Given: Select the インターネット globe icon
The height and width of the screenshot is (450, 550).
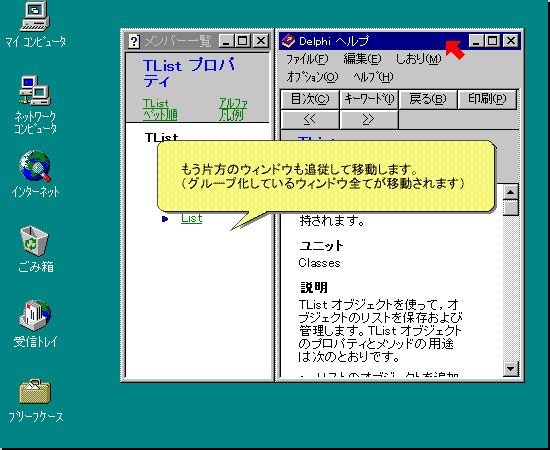Looking at the screenshot, I should 35,166.
